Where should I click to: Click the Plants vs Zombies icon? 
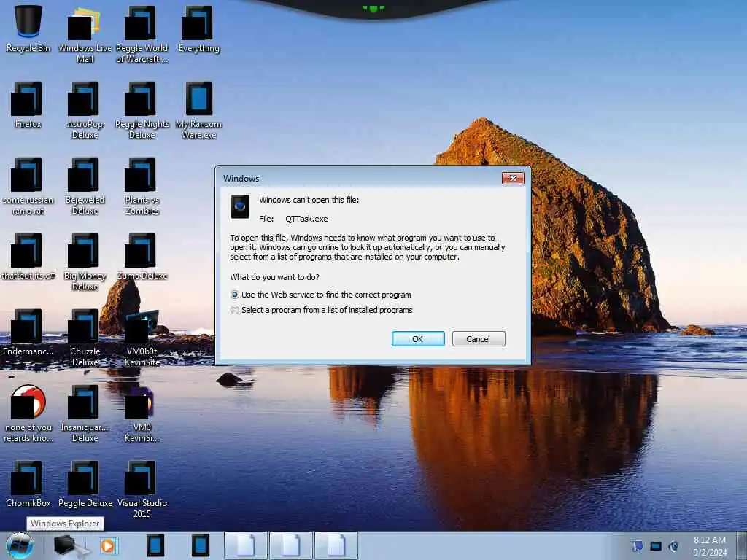142,186
